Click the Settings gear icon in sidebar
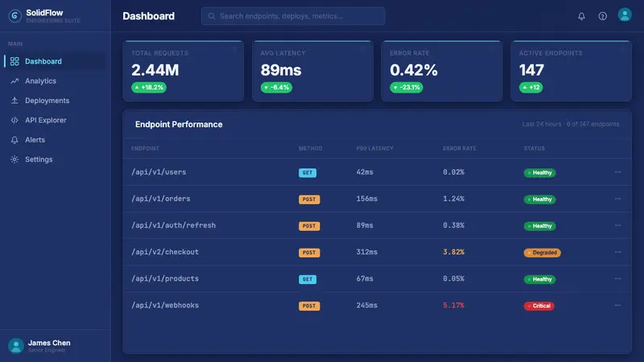 click(14, 159)
